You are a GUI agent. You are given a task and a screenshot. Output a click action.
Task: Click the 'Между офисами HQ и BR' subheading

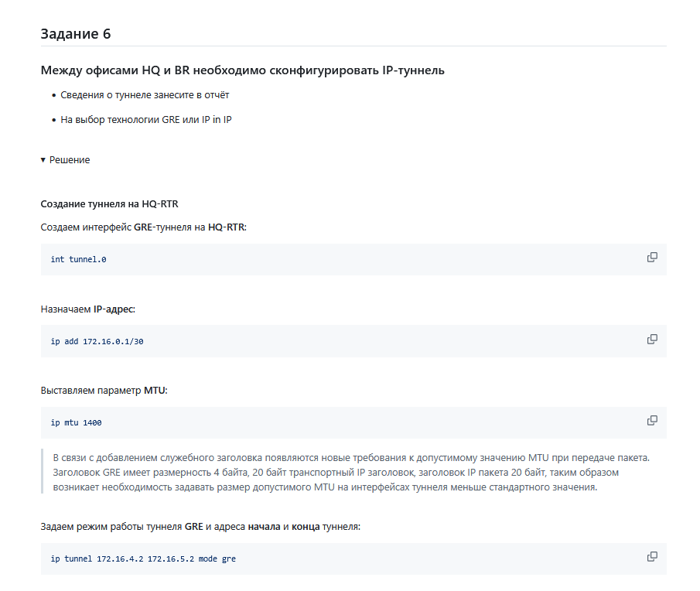pos(242,70)
